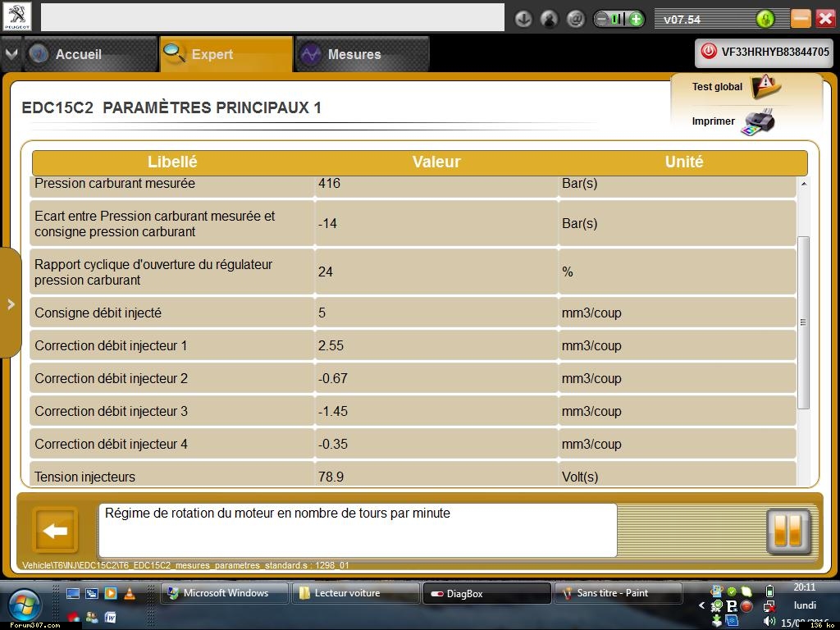Expand the left side panel arrow
Image resolution: width=840 pixels, height=630 pixels.
[11, 304]
